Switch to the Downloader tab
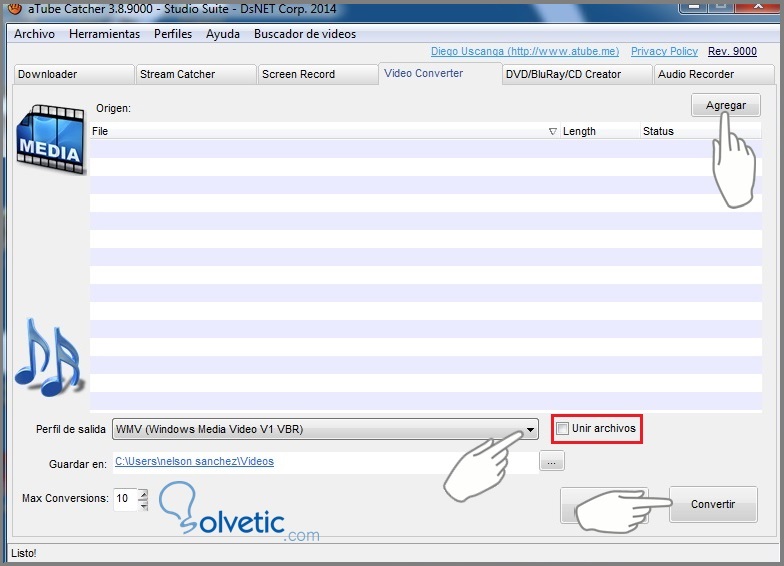The image size is (784, 566). tap(74, 74)
